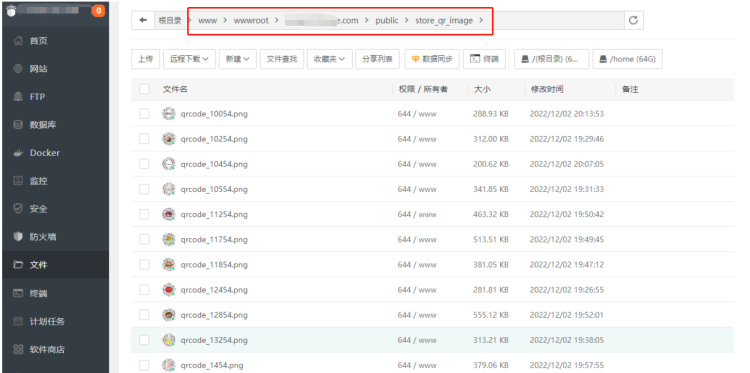Click thumbnail icon of qrcode_12454.png
The width and height of the screenshot is (750, 373).
pos(169,290)
